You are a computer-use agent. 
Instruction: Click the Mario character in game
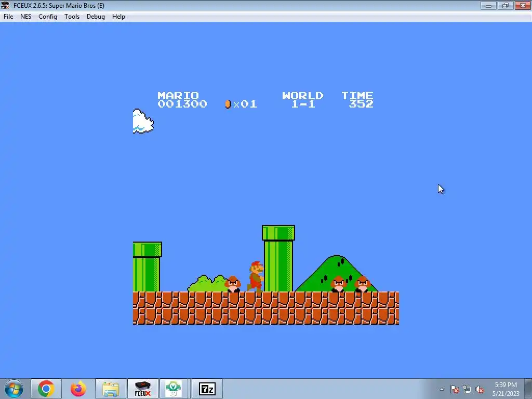coord(256,276)
